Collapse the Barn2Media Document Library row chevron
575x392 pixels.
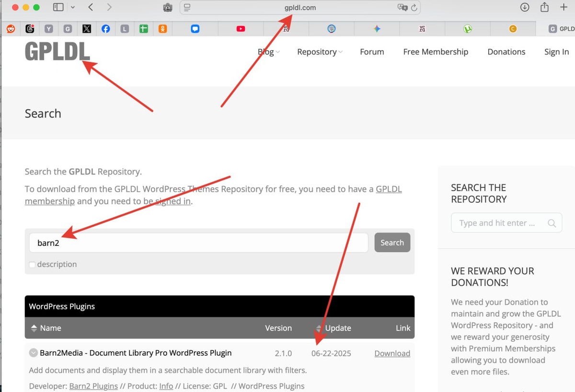[33, 353]
